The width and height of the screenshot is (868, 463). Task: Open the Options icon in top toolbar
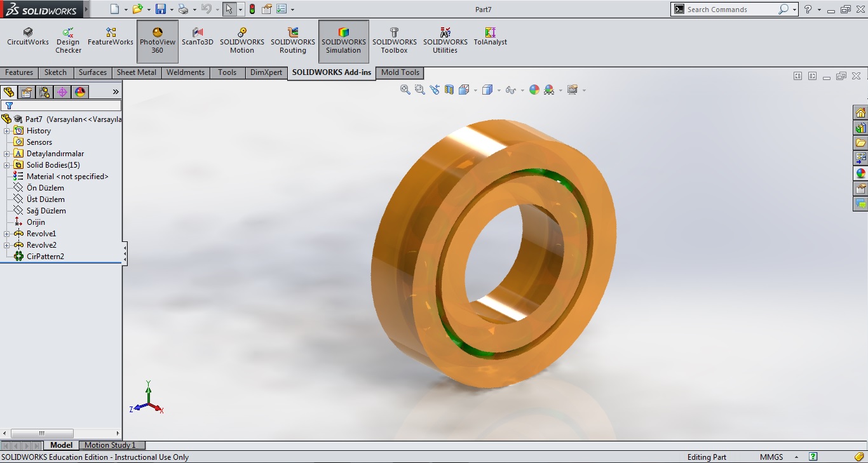click(281, 9)
